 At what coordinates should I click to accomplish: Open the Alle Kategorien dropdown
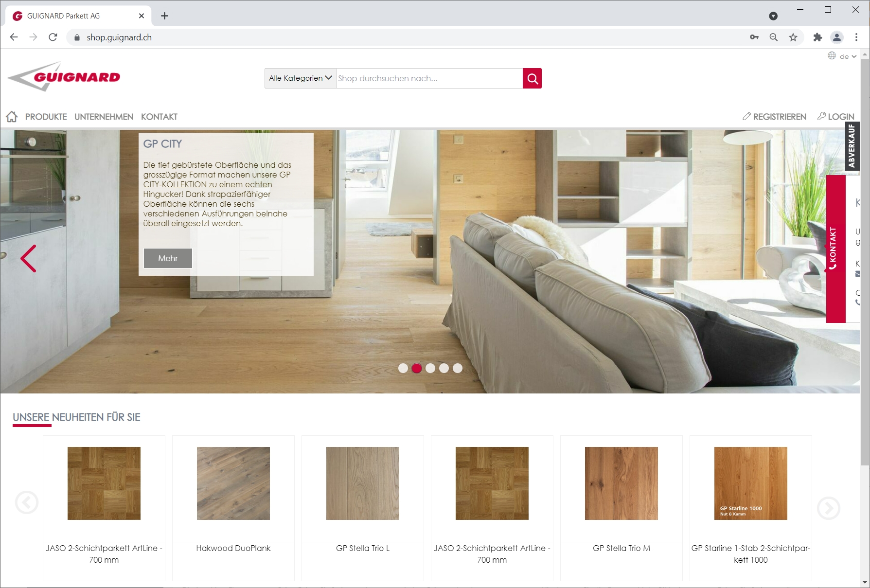pyautogui.click(x=300, y=78)
